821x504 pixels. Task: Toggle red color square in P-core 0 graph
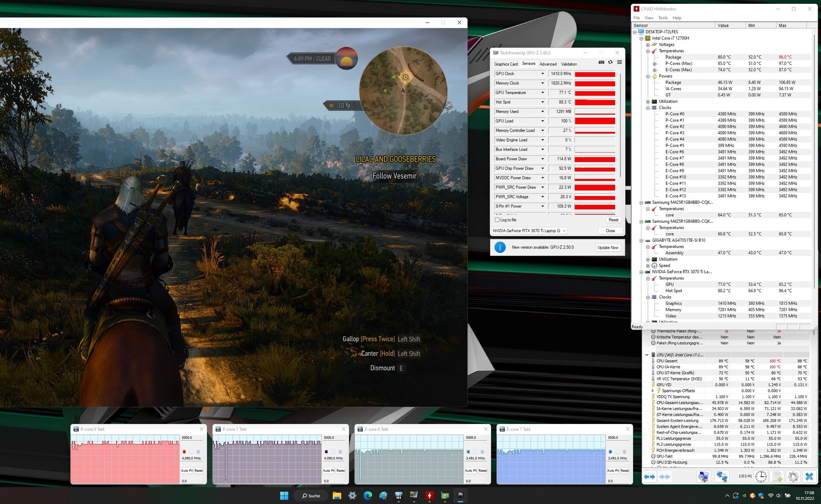tap(184, 451)
